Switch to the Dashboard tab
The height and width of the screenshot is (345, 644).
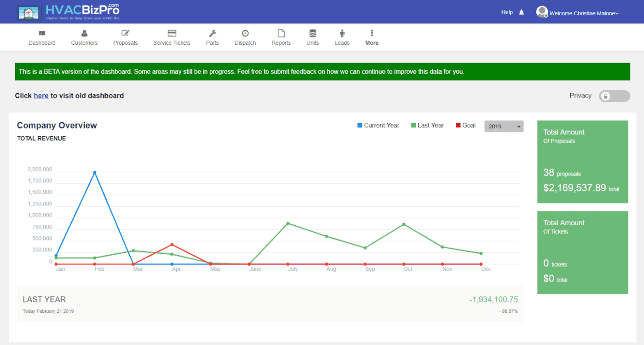tap(42, 37)
